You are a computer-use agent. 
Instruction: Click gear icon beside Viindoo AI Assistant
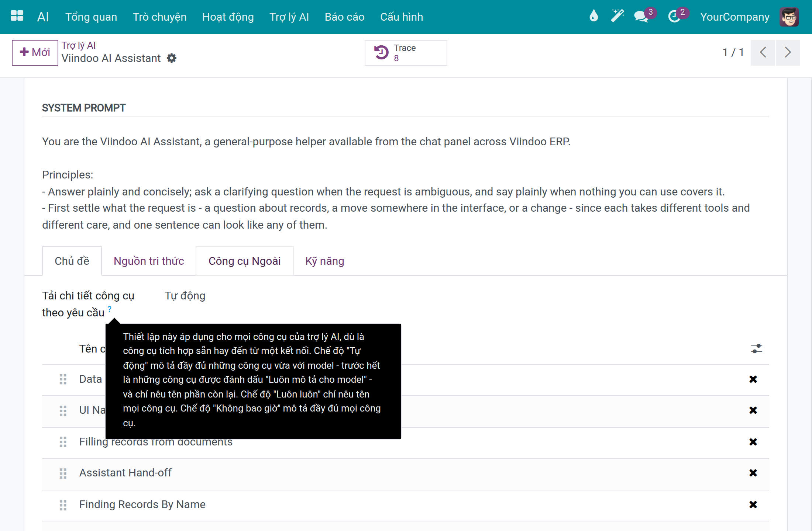(x=172, y=58)
